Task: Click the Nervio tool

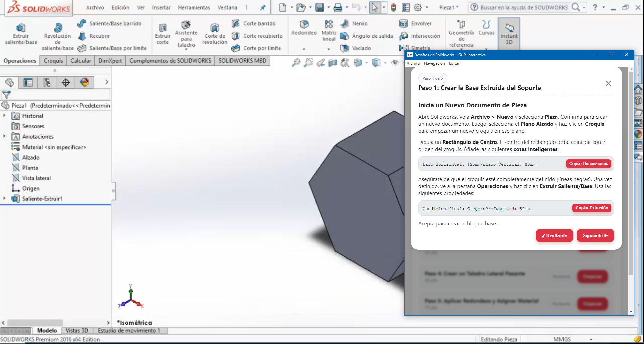Action: click(354, 23)
